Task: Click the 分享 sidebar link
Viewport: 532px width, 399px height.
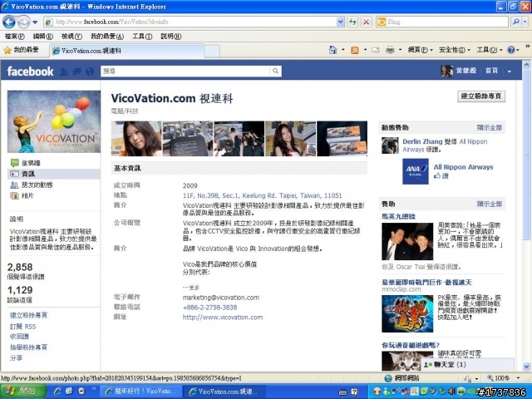Action: (16, 357)
